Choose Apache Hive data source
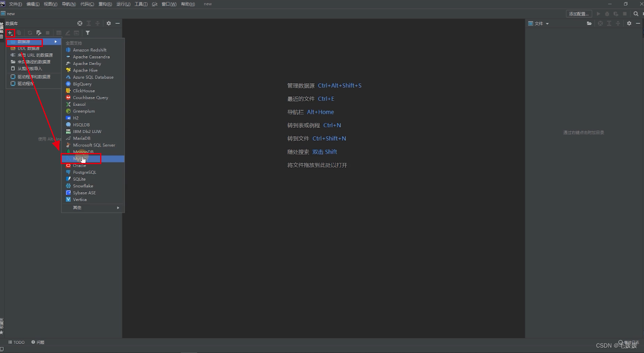Screen dimensions: 644x353 point(93,71)
